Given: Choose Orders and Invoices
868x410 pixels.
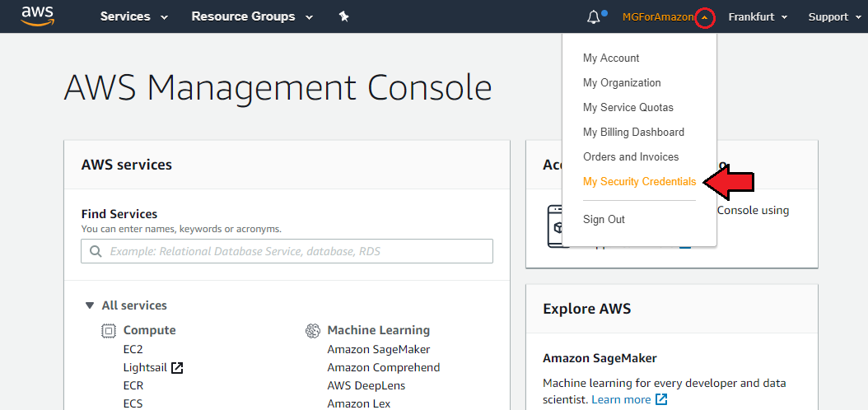Looking at the screenshot, I should coord(631,156).
